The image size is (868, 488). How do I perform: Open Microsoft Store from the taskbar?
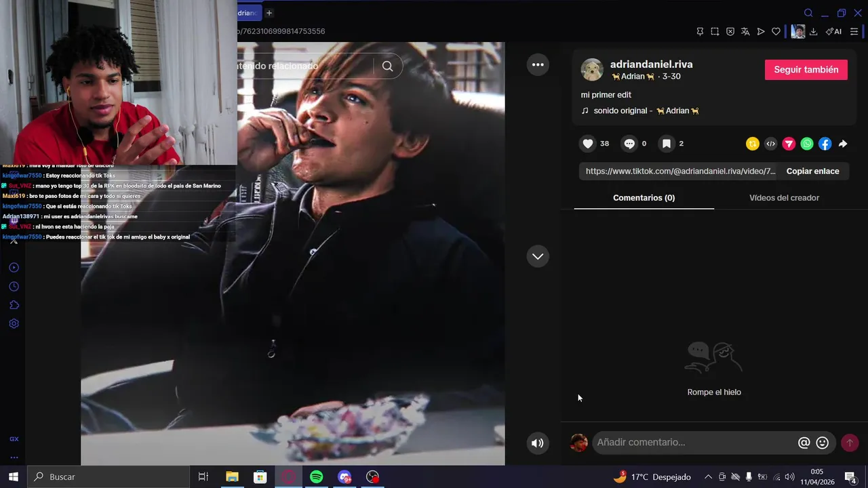point(260,476)
